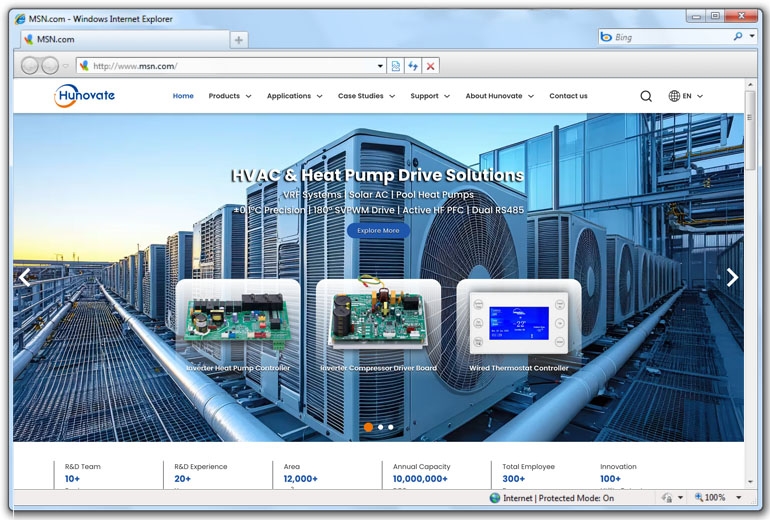
Task: Click the Explore More button
Action: [378, 230]
